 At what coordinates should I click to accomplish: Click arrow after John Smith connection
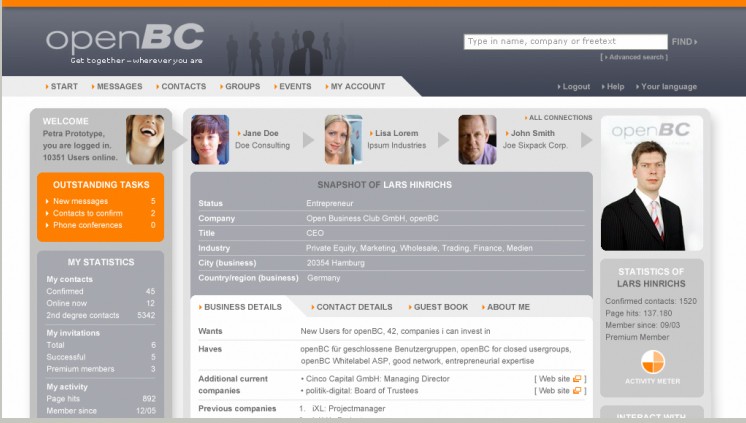click(587, 140)
